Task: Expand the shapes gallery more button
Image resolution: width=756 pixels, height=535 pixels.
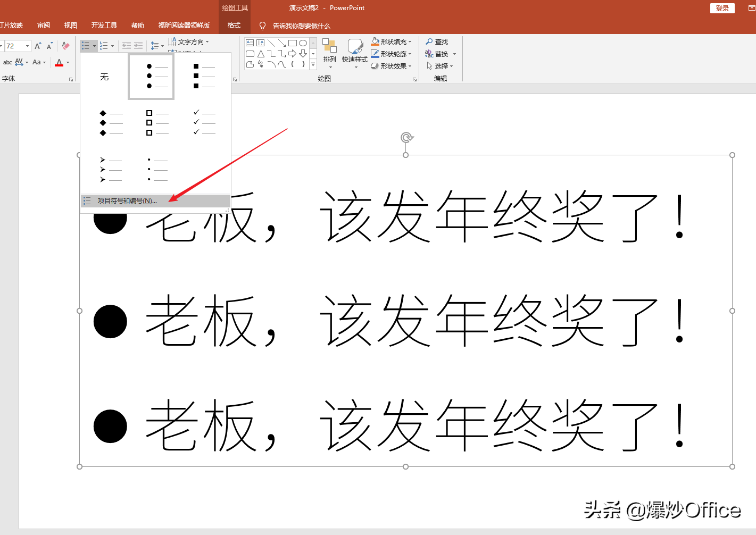Action: [313, 64]
